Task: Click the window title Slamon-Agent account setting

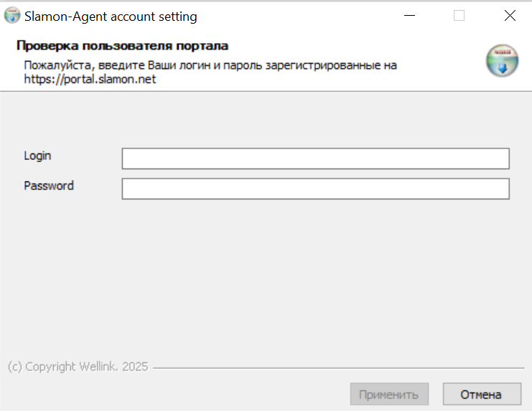Action: pyautogui.click(x=111, y=16)
